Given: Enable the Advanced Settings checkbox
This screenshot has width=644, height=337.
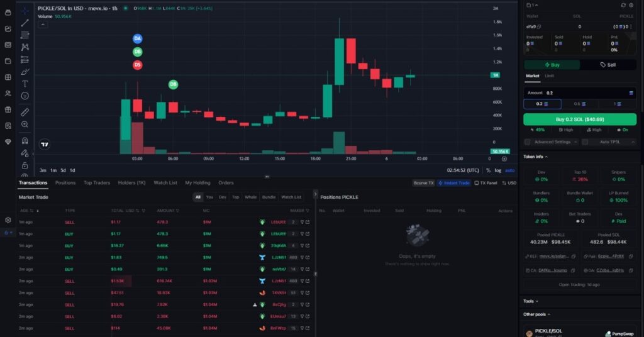Looking at the screenshot, I should (x=528, y=142).
